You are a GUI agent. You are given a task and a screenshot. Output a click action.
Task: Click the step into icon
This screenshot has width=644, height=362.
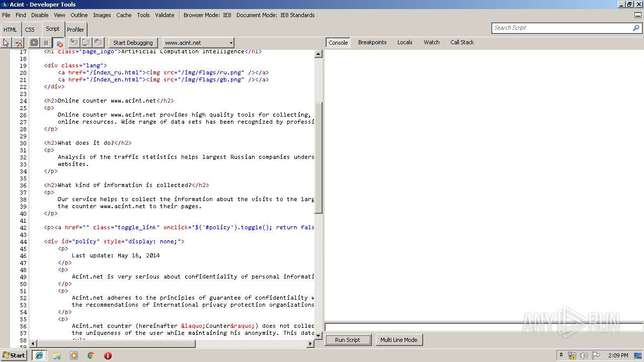[x=74, y=43]
